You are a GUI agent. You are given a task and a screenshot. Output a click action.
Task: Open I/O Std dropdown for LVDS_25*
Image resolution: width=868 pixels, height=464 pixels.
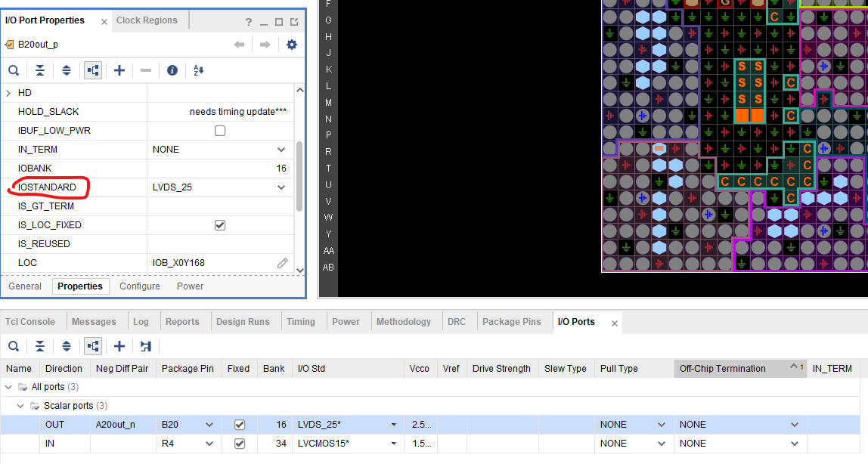pos(394,425)
